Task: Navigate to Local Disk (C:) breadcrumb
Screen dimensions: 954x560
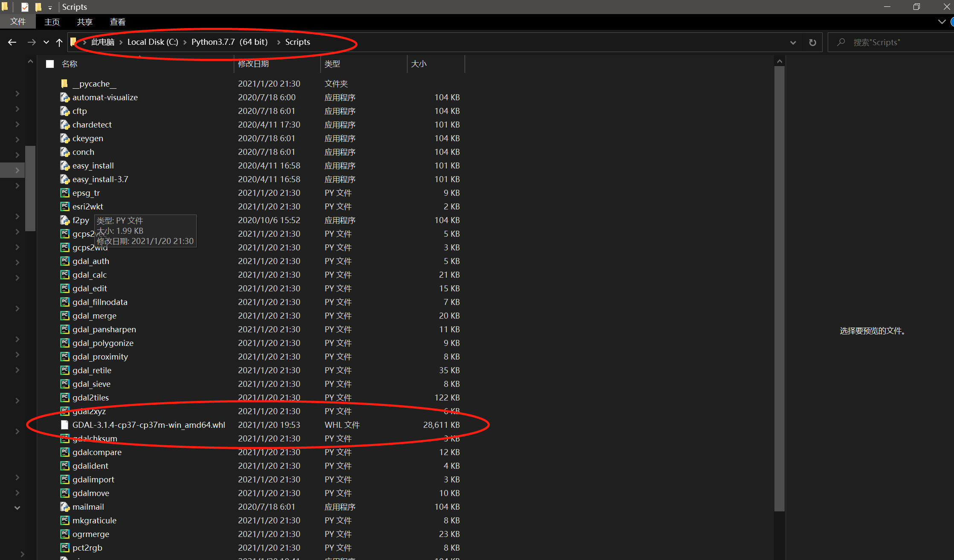Action: 152,42
